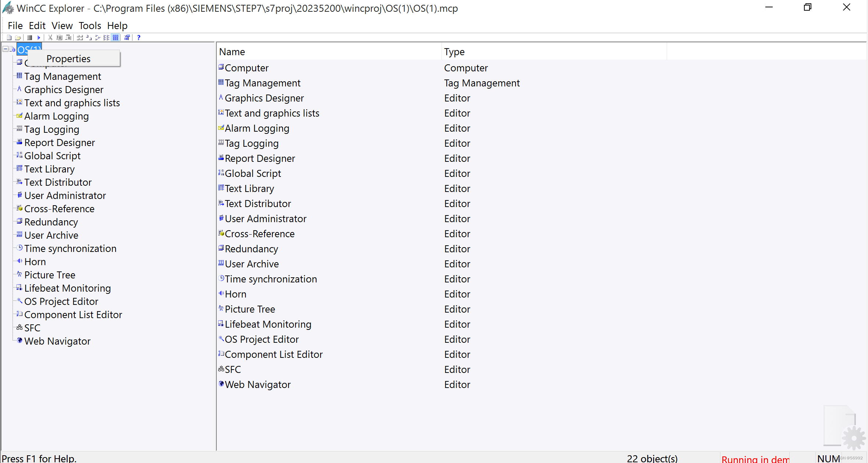Image resolution: width=868 pixels, height=463 pixels.
Task: Click the stop (deactivate) toolbar icon
Action: pos(29,37)
